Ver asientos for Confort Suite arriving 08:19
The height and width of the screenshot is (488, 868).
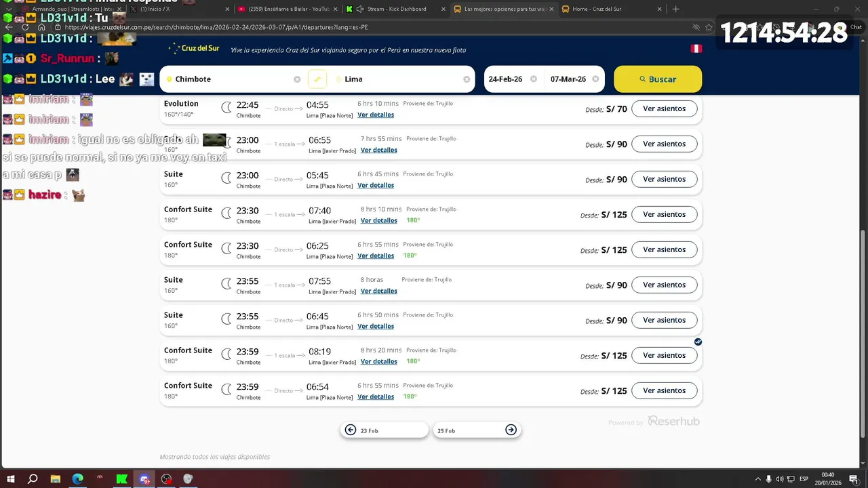click(x=664, y=355)
